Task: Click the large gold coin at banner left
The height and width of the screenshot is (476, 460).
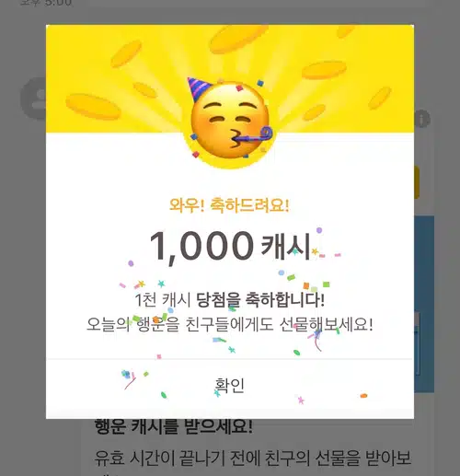Action: [94, 107]
